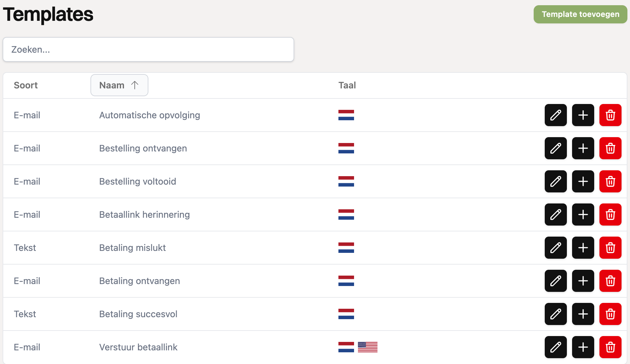
Task: Click the Soort column header
Action: (26, 85)
